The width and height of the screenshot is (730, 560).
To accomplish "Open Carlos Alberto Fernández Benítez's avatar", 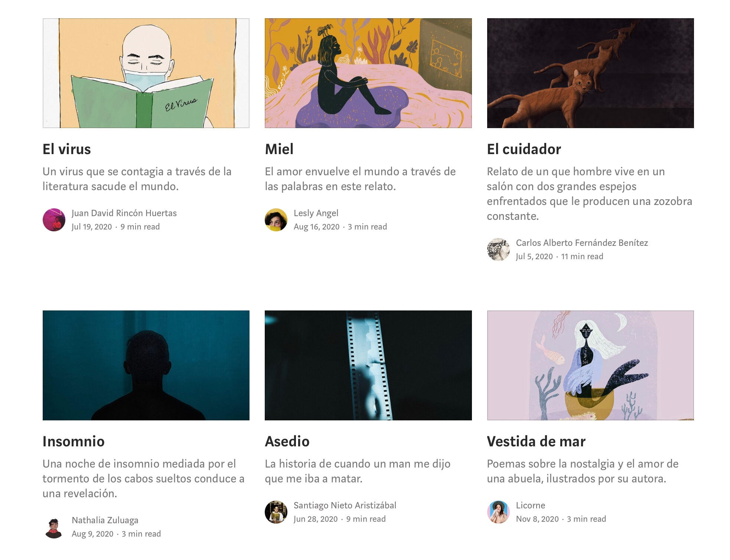I will click(498, 250).
